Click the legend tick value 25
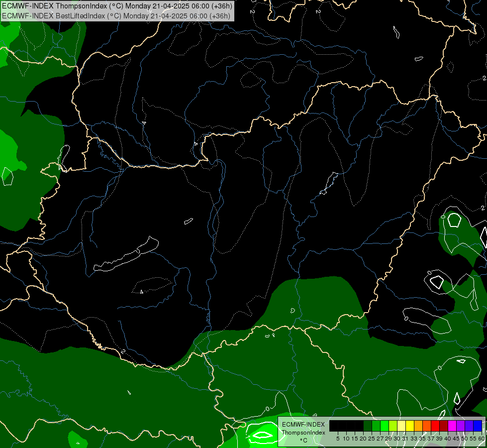487x448 pixels. (x=372, y=439)
